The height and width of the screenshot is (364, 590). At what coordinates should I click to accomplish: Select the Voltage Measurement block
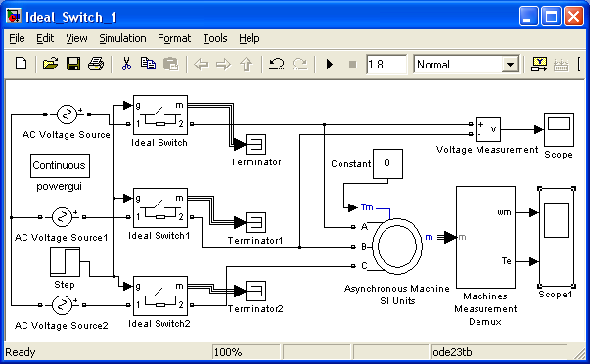pyautogui.click(x=487, y=129)
